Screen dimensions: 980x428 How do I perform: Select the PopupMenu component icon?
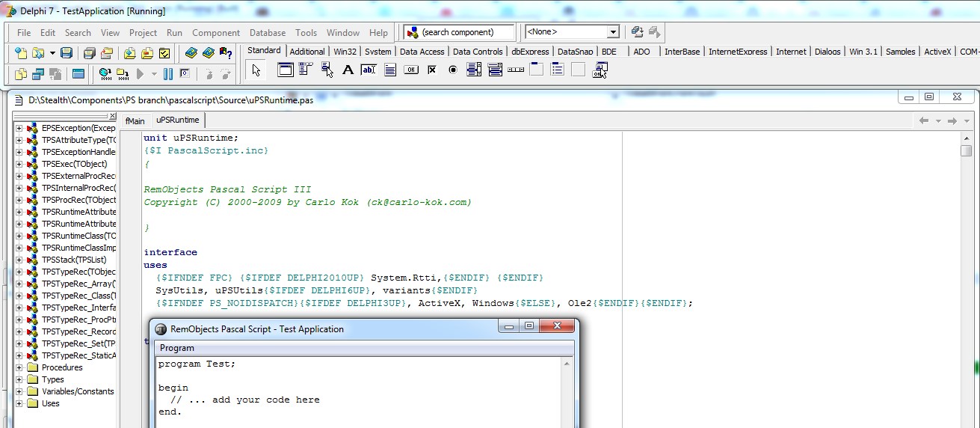(x=327, y=70)
